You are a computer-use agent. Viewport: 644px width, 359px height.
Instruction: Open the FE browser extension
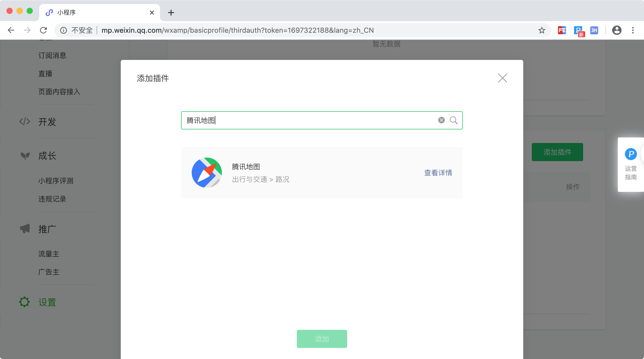point(562,30)
